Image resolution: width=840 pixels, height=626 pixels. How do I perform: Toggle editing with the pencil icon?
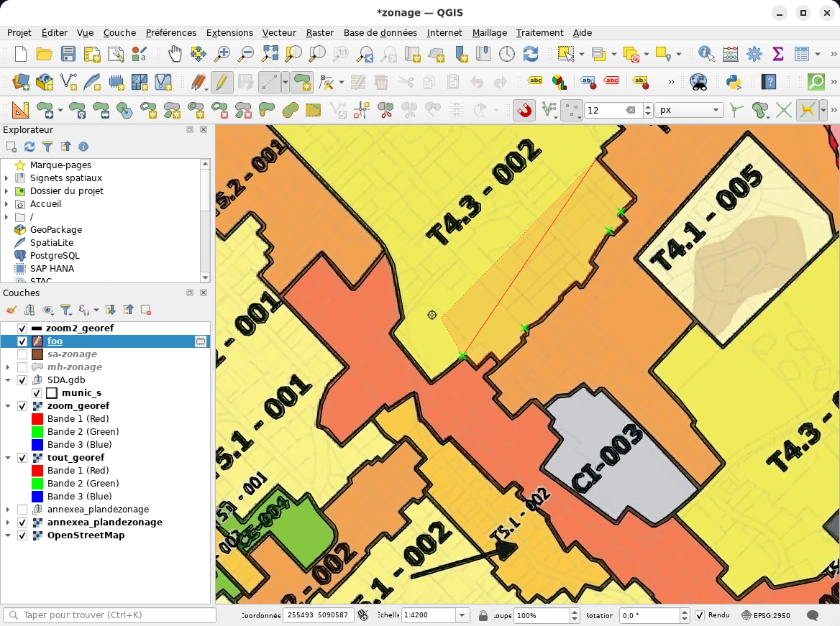(222, 82)
